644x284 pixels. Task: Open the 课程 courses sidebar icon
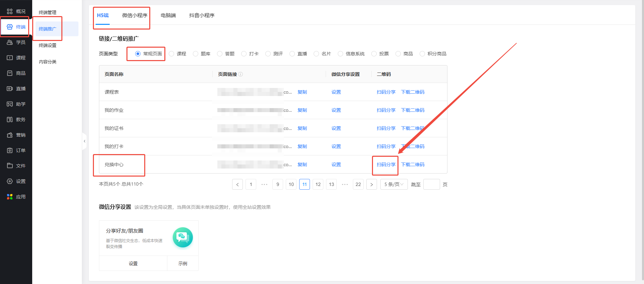(x=10, y=58)
